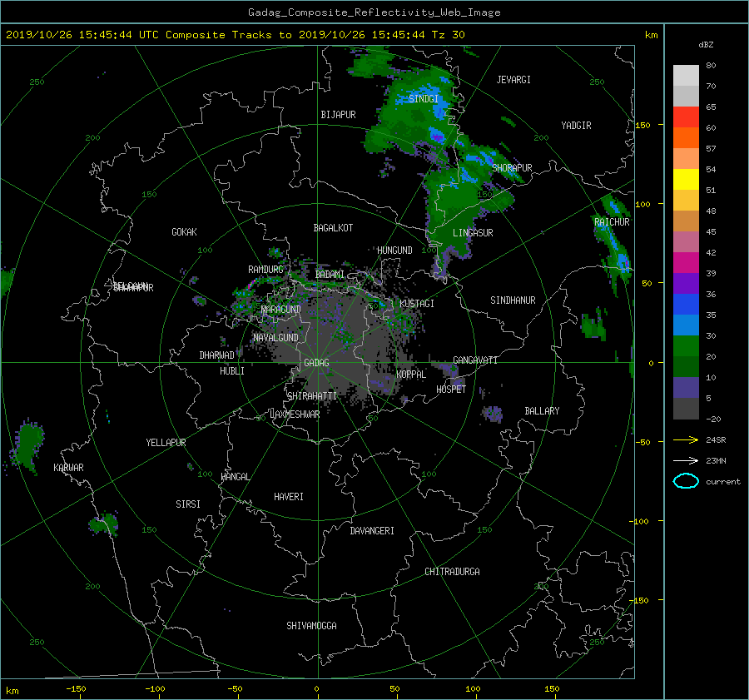Click the KOPPAL city label
Screen dimensions: 749x700
411,375
